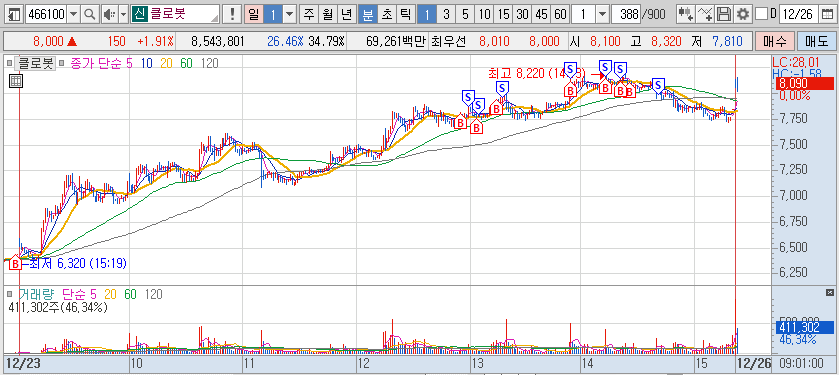Click the 5 moving average legend label
The image size is (839, 375).
click(129, 63)
